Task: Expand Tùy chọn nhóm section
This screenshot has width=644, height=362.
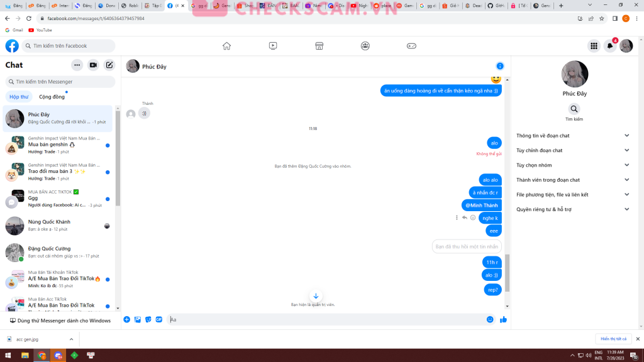Action: click(572, 165)
